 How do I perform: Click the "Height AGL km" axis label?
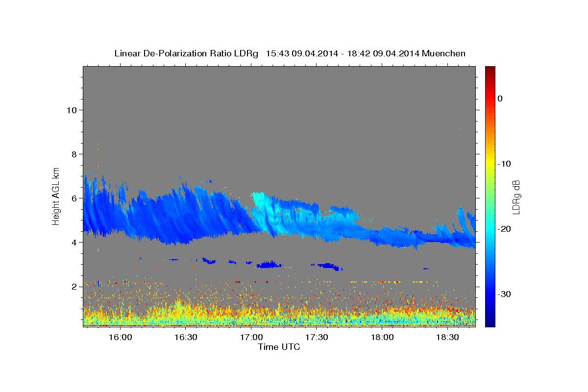(56, 196)
